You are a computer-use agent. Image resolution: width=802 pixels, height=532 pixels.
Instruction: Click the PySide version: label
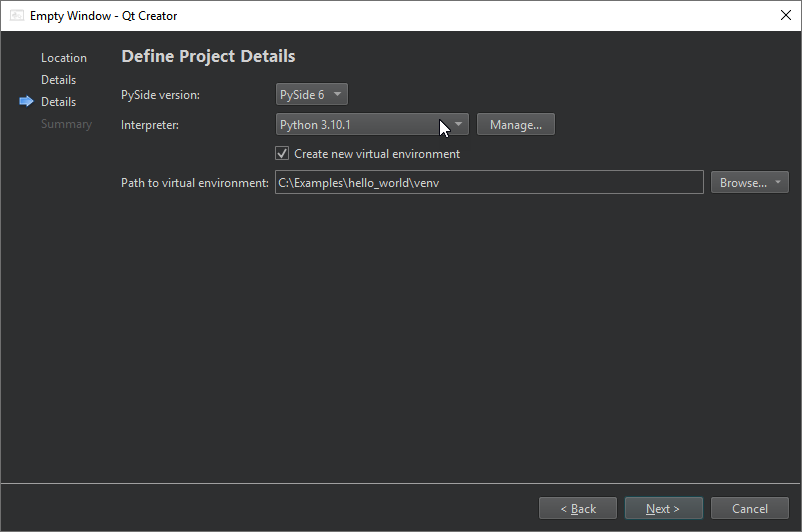point(160,95)
